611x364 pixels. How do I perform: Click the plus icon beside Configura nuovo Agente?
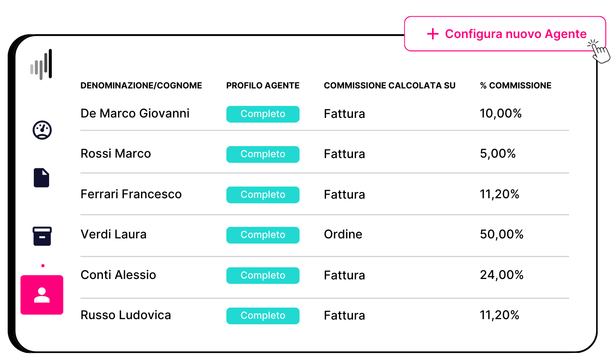pyautogui.click(x=432, y=34)
